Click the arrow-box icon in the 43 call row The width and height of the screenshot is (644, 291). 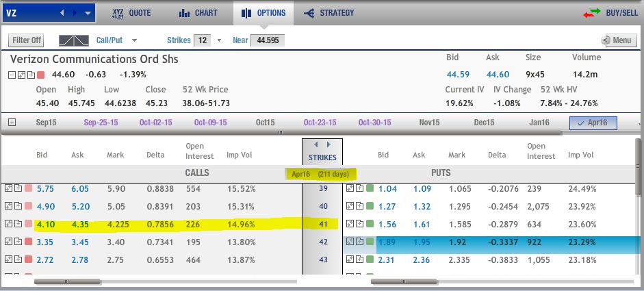coord(9,260)
